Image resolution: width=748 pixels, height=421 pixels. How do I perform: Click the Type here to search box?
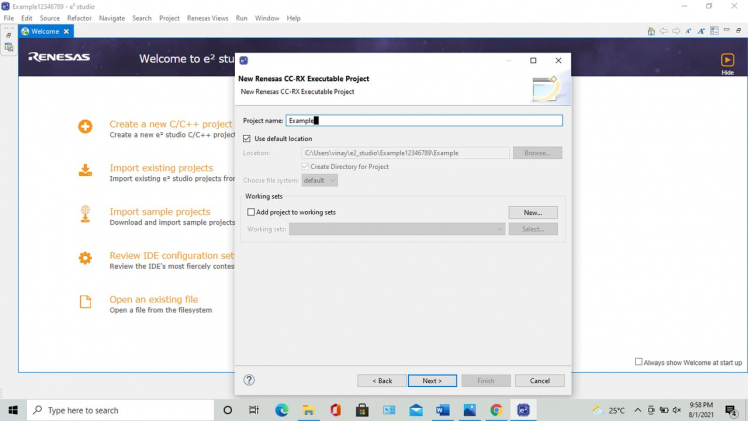[120, 410]
